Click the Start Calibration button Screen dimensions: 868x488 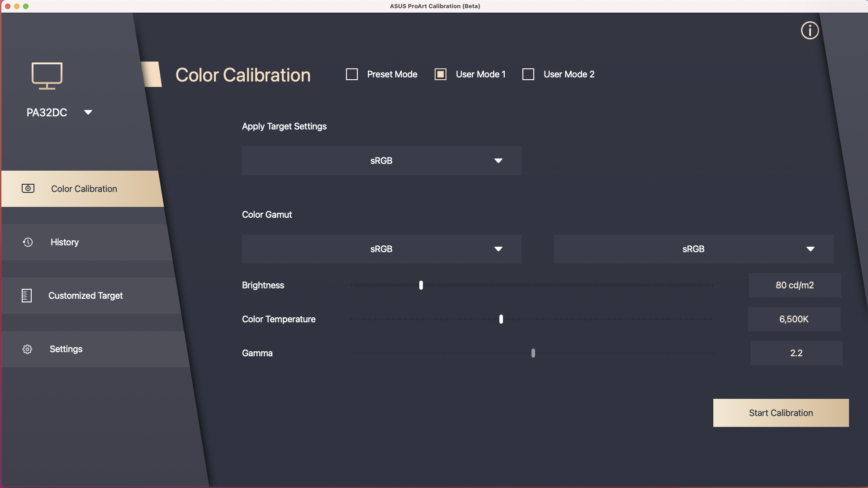pyautogui.click(x=781, y=413)
